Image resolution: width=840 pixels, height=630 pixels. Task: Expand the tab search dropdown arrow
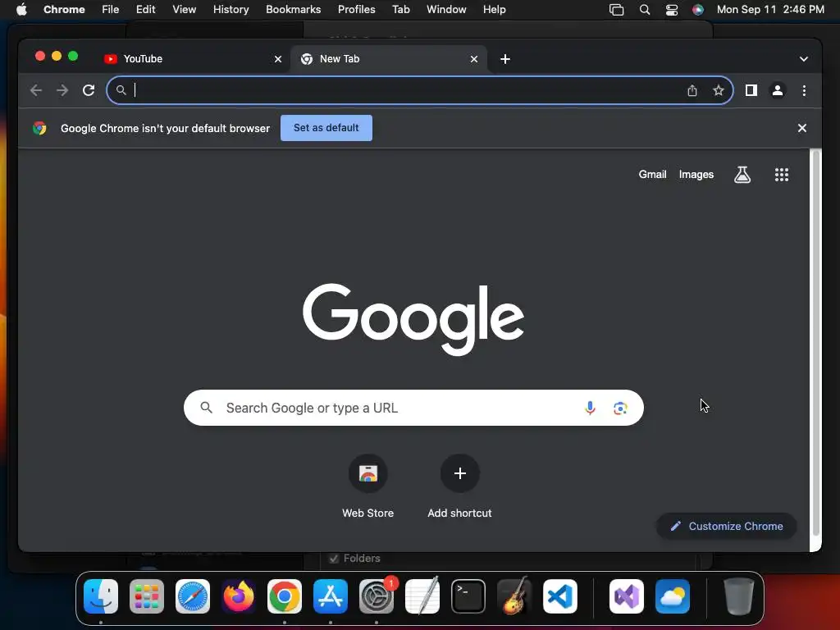(x=804, y=59)
